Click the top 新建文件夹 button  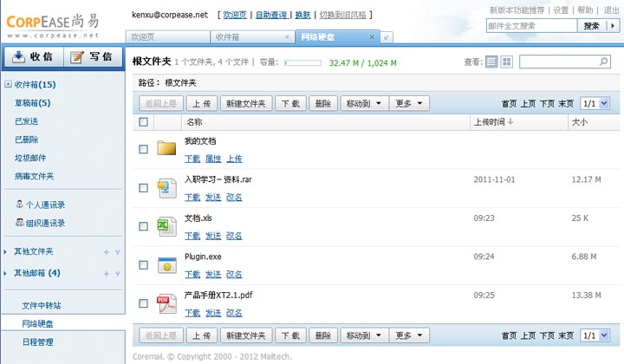pyautogui.click(x=245, y=103)
